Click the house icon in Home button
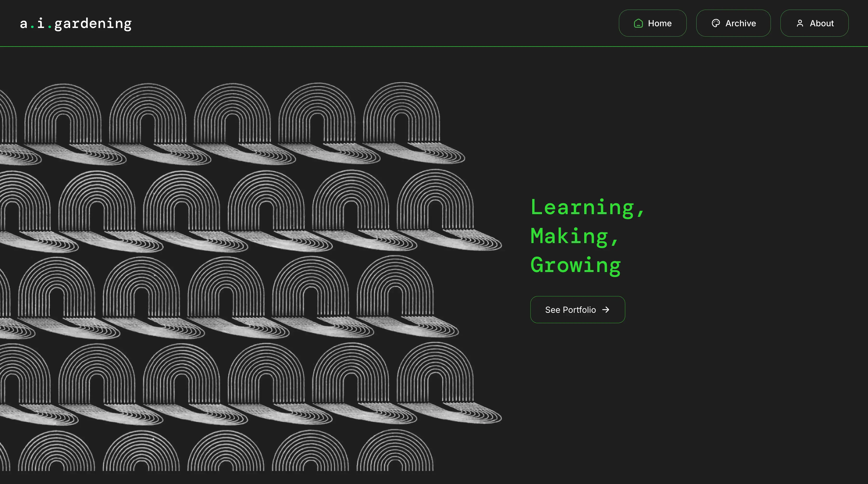 [x=638, y=23]
